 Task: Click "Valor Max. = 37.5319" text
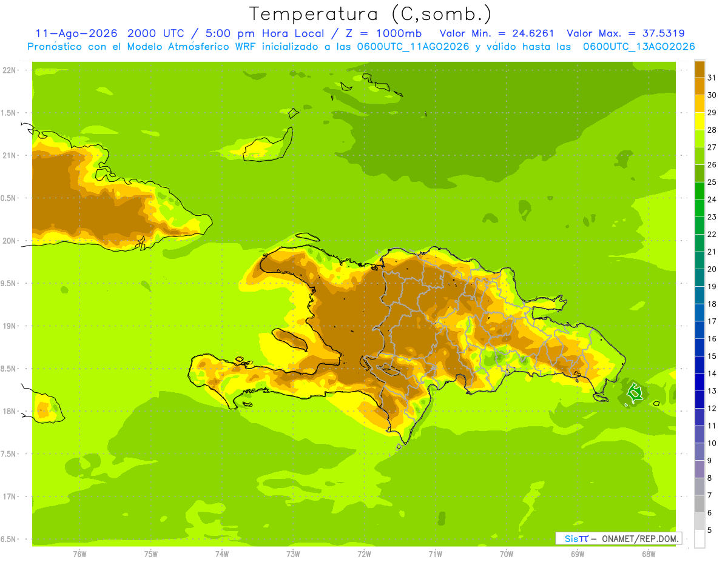click(x=625, y=33)
